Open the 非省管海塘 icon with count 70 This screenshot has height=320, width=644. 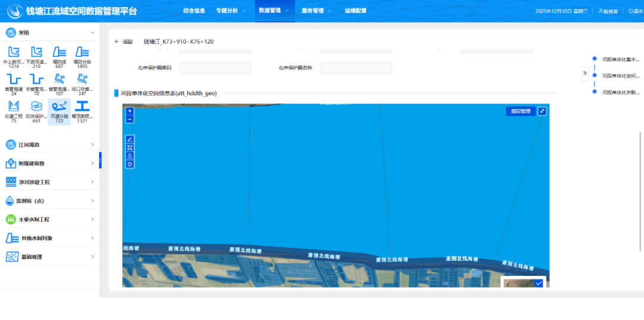(36, 83)
